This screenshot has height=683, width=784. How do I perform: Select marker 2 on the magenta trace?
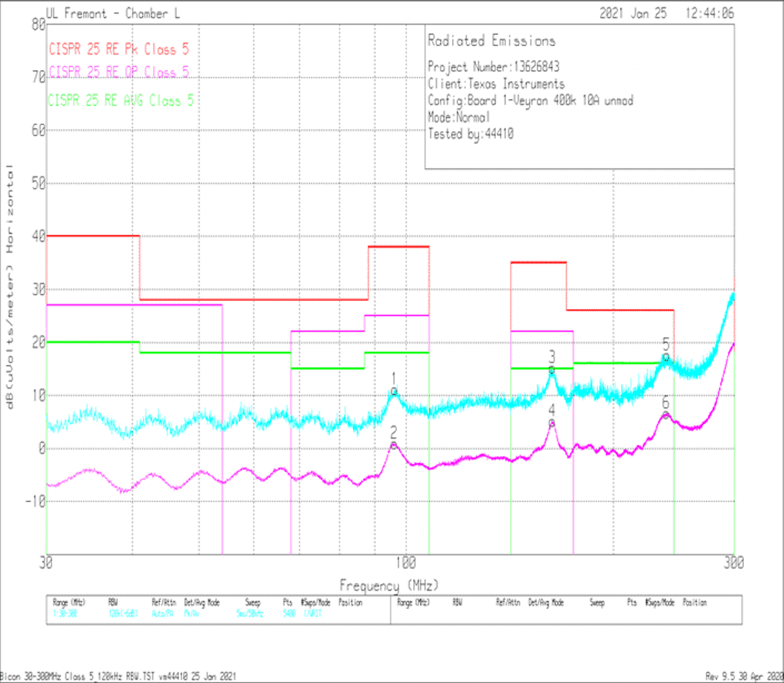pos(393,446)
